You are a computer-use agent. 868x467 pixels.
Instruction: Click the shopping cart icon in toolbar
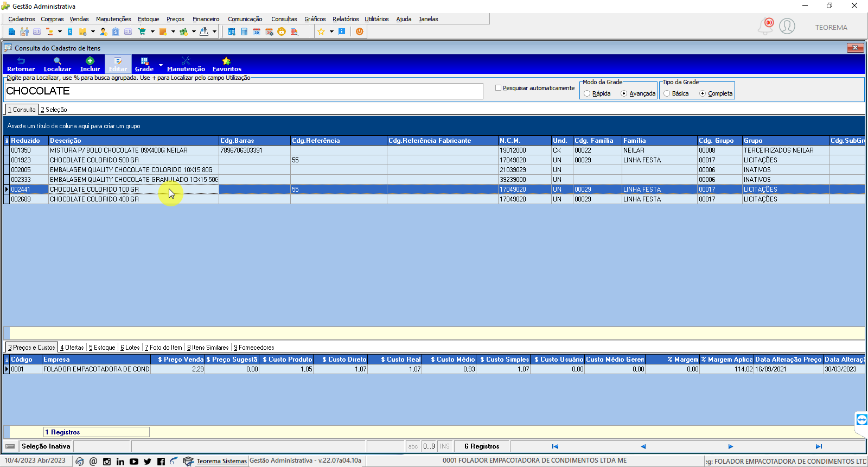point(142,31)
